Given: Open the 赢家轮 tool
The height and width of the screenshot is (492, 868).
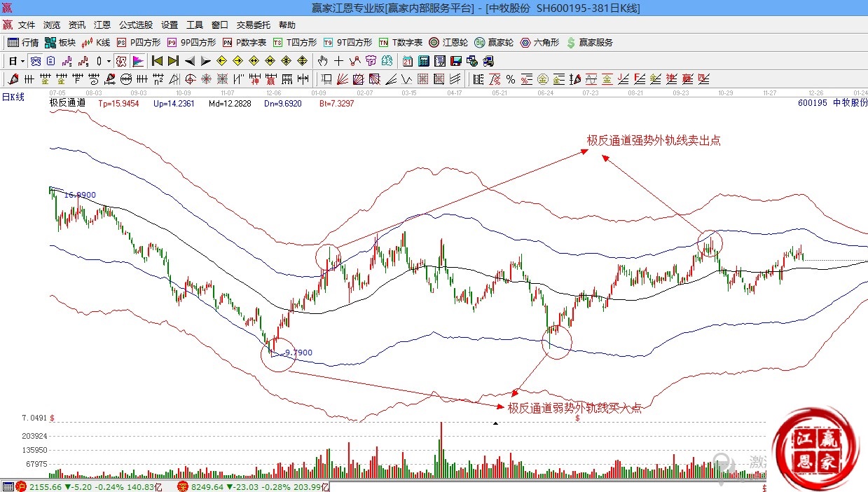Looking at the screenshot, I should point(494,43).
